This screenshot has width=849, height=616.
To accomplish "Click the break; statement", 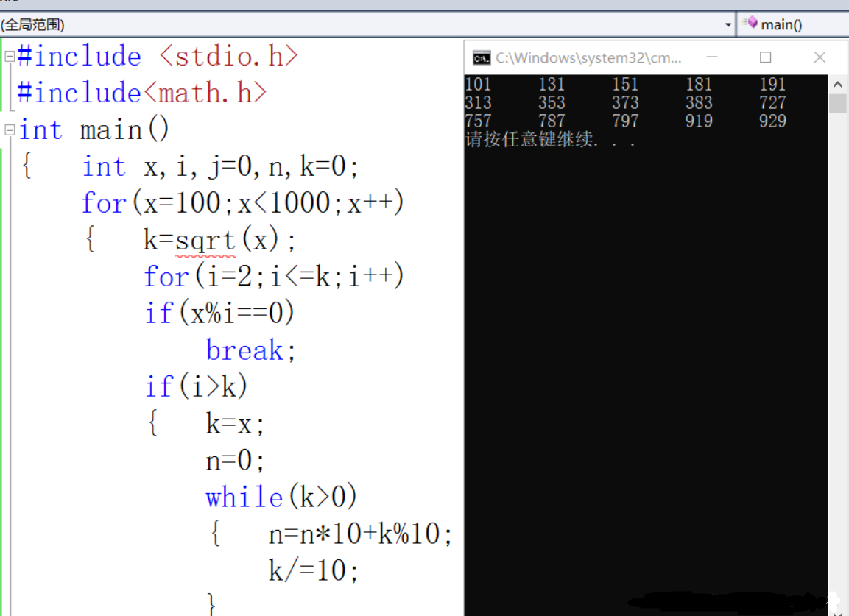I will click(250, 350).
